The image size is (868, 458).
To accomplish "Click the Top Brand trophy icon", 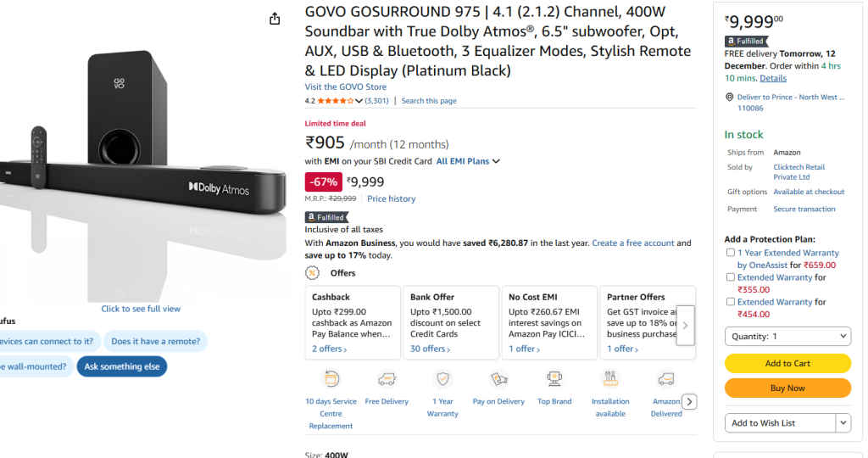I will point(554,378).
